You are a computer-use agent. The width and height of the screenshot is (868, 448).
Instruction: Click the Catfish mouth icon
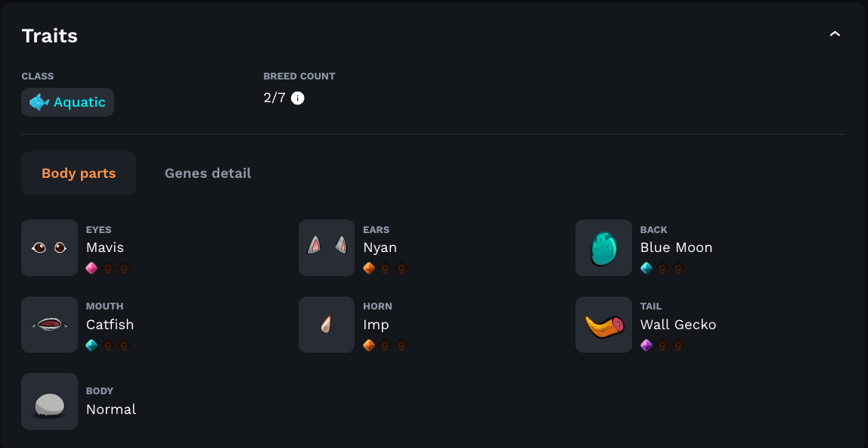pos(49,325)
